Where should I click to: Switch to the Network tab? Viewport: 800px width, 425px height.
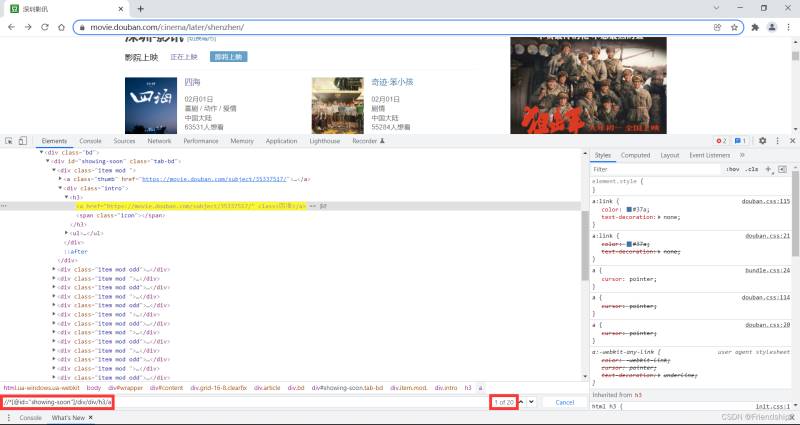pos(159,141)
